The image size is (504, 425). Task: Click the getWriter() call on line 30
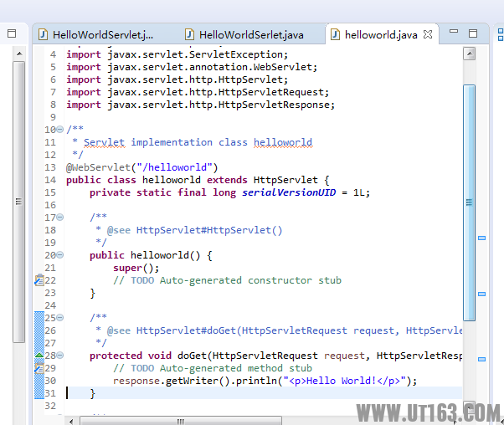(x=198, y=381)
